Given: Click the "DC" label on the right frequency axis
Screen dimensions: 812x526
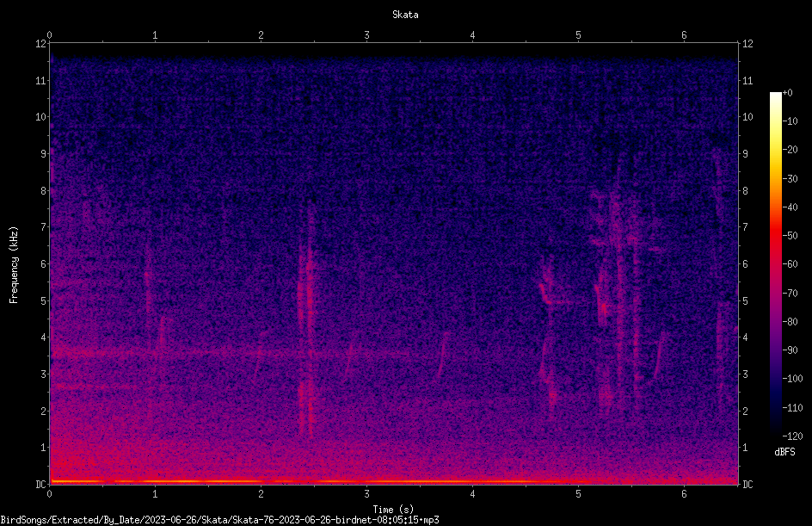Looking at the screenshot, I should tap(747, 484).
